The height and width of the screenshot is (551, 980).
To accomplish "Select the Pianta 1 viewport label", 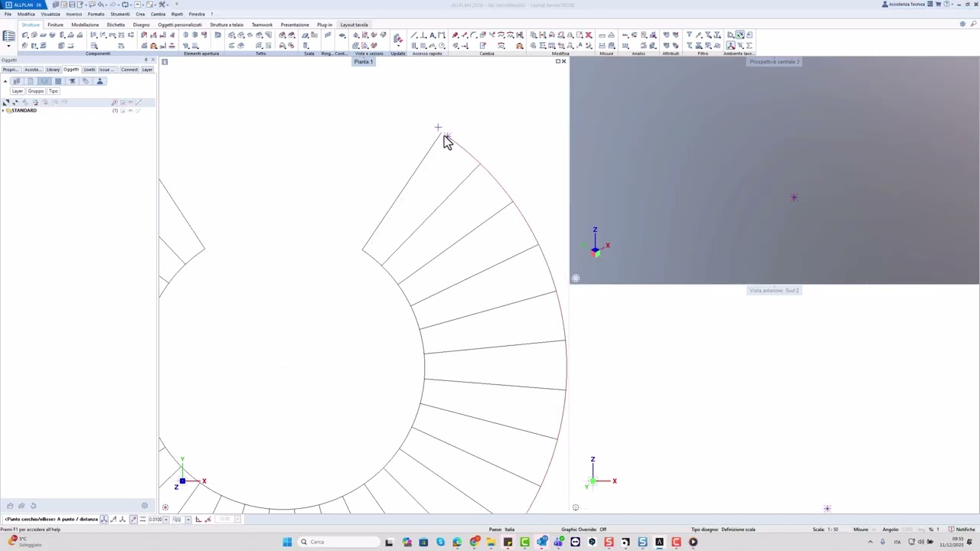I will [x=363, y=62].
